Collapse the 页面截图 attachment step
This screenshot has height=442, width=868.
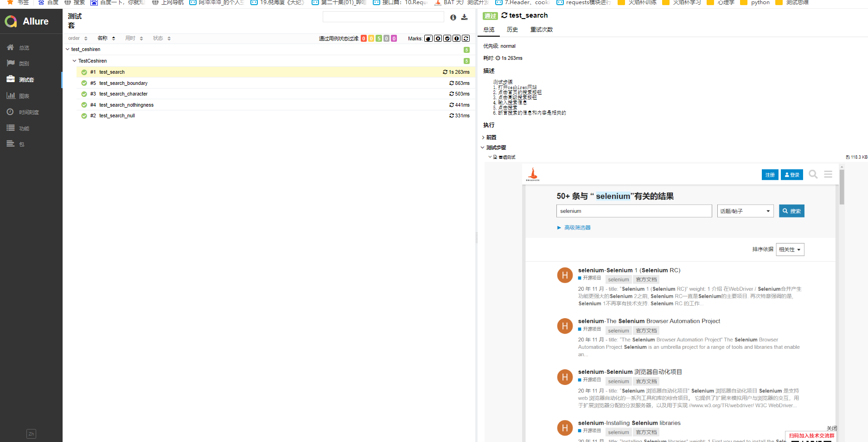pos(490,157)
